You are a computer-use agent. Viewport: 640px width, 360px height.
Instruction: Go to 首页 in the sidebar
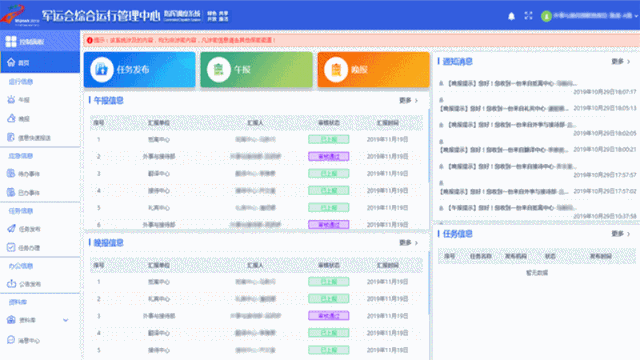pos(40,62)
